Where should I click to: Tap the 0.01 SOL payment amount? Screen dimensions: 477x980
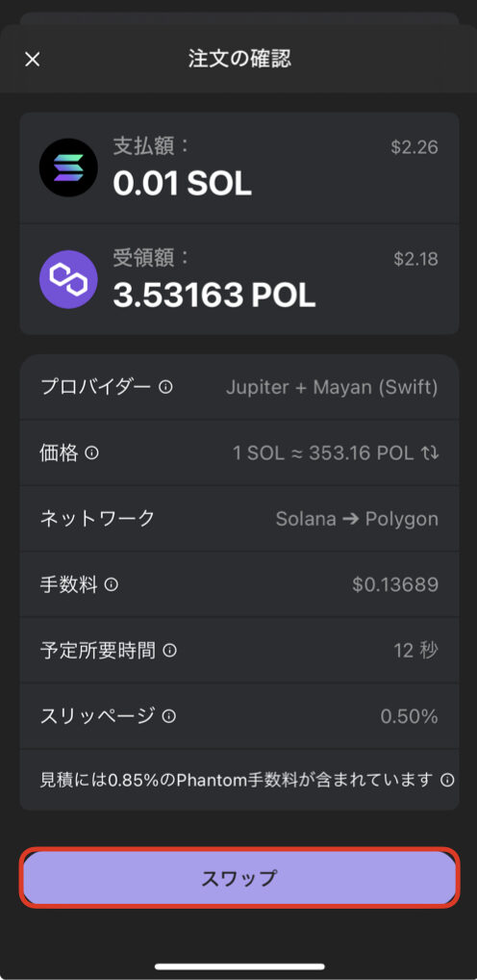click(183, 183)
